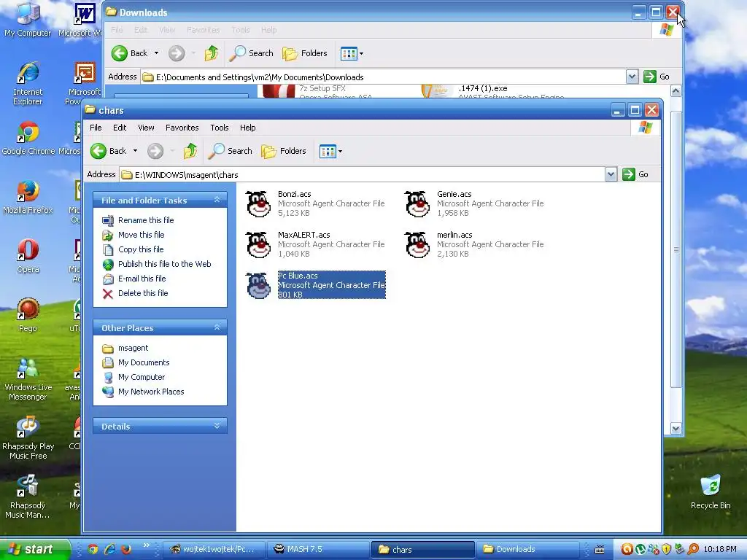Click E-mail this file link
This screenshot has width=747, height=560.
[142, 279]
